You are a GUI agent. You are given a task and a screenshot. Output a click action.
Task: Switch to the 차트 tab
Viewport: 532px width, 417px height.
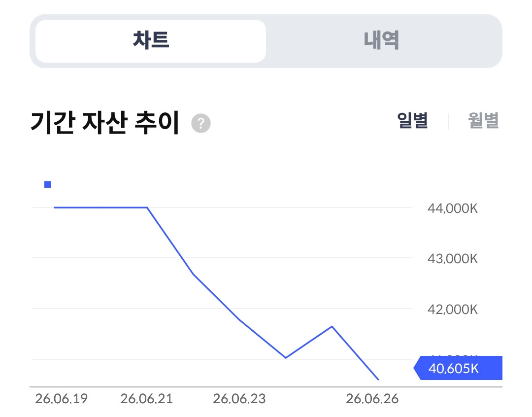[151, 41]
